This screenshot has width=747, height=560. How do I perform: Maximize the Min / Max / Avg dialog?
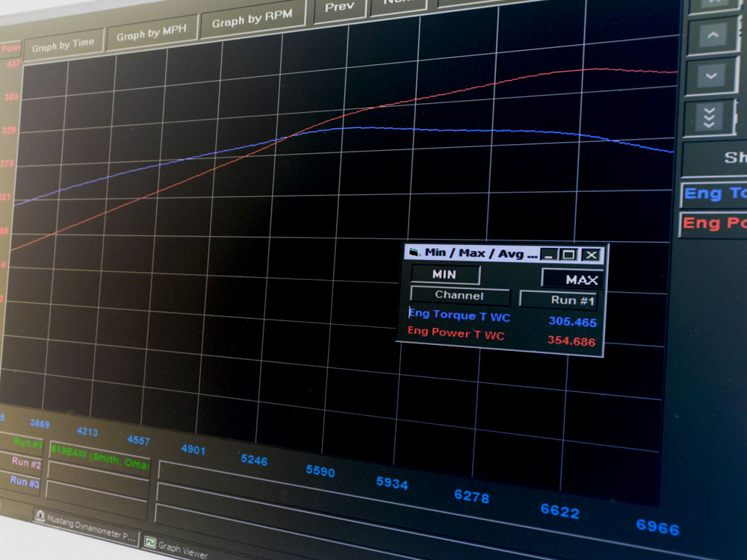[568, 255]
